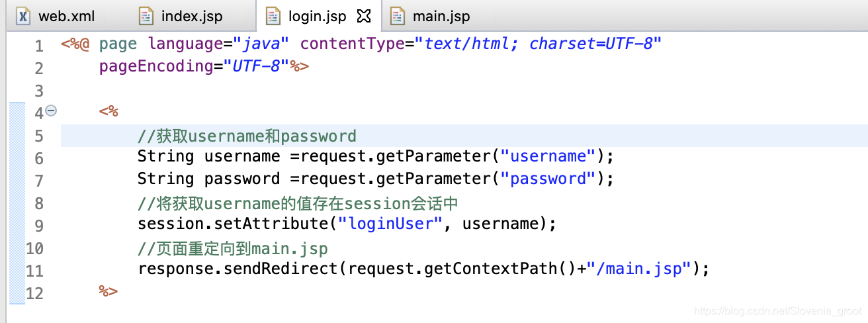Click the "password" string literal on line 7
The width and height of the screenshot is (868, 323).
pos(548,179)
